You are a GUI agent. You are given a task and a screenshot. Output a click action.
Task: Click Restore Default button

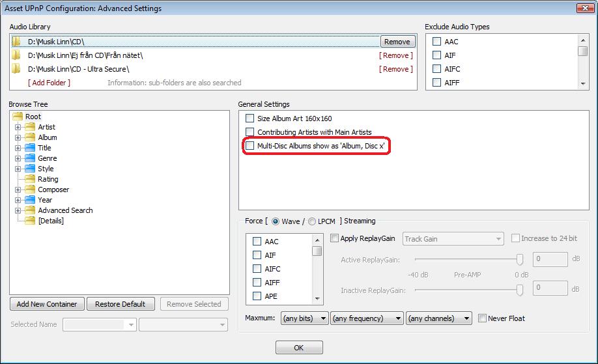[121, 304]
